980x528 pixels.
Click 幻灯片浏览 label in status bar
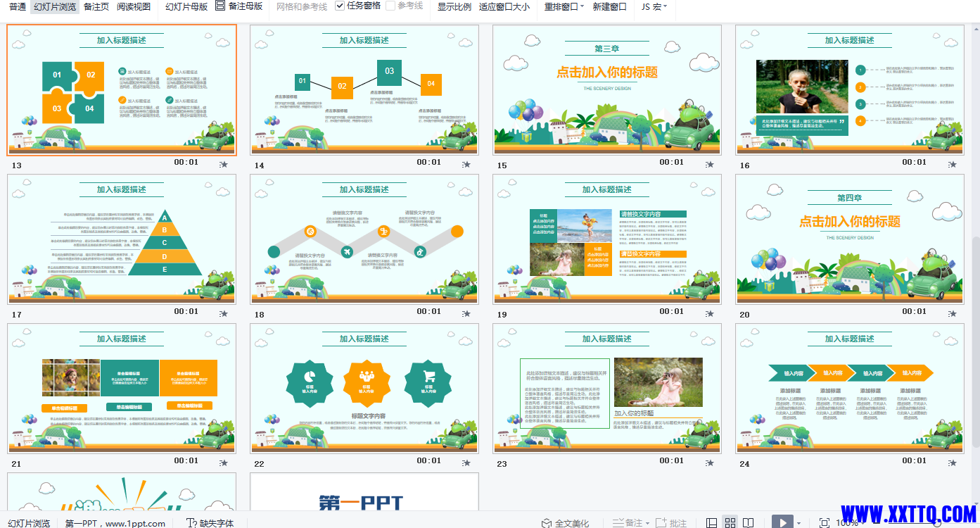(x=29, y=523)
